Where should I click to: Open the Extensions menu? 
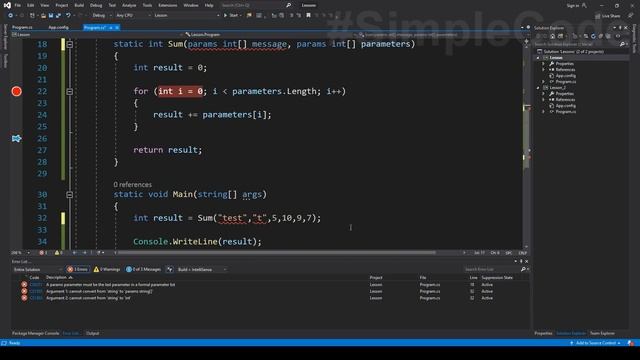click(x=167, y=5)
